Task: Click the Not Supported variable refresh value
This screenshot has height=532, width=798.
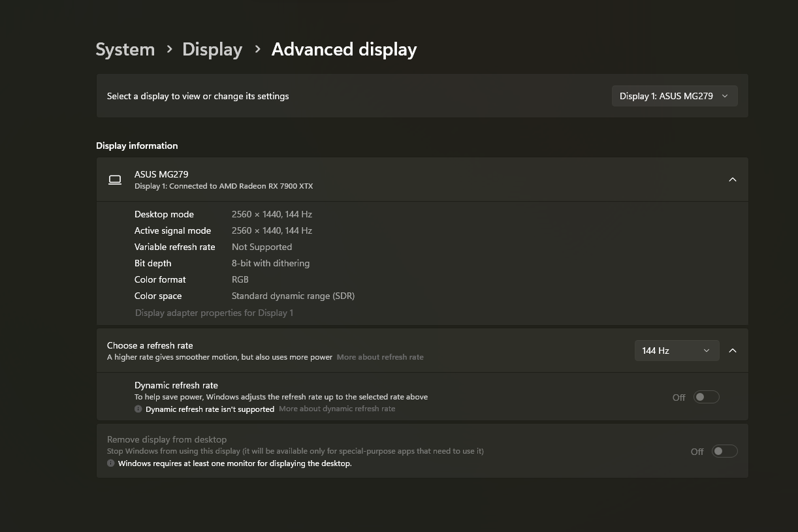Action: pyautogui.click(x=261, y=247)
